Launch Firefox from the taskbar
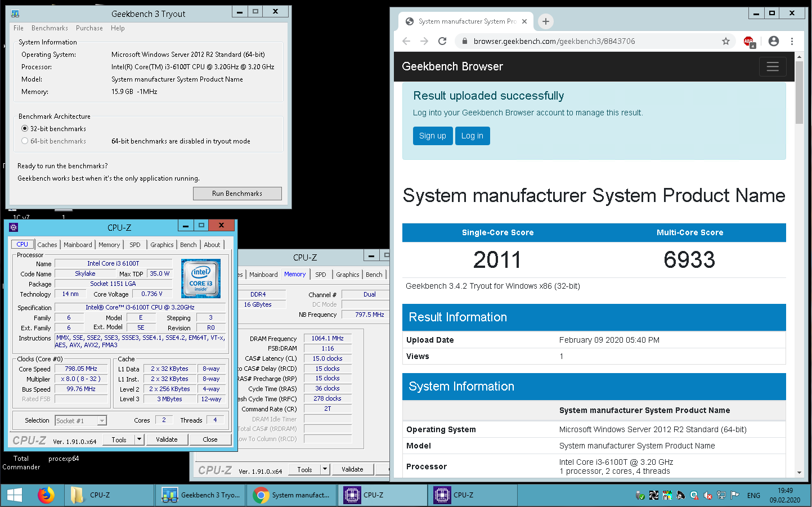This screenshot has height=507, width=812. coord(46,495)
